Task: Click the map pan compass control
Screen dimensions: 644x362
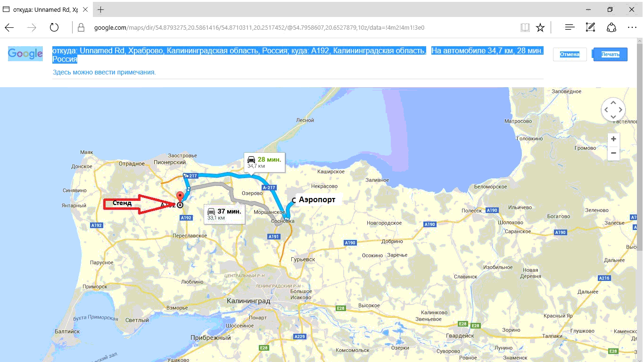Action: (613, 110)
